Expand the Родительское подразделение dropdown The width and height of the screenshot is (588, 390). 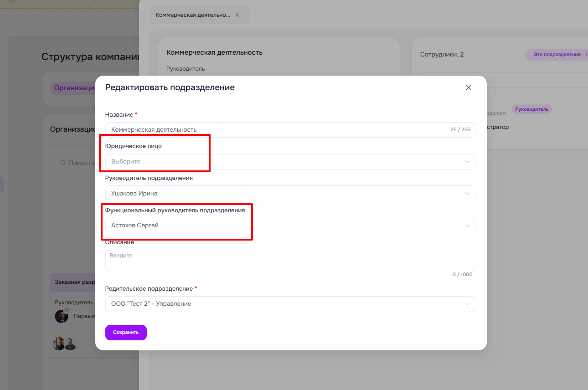click(x=290, y=304)
